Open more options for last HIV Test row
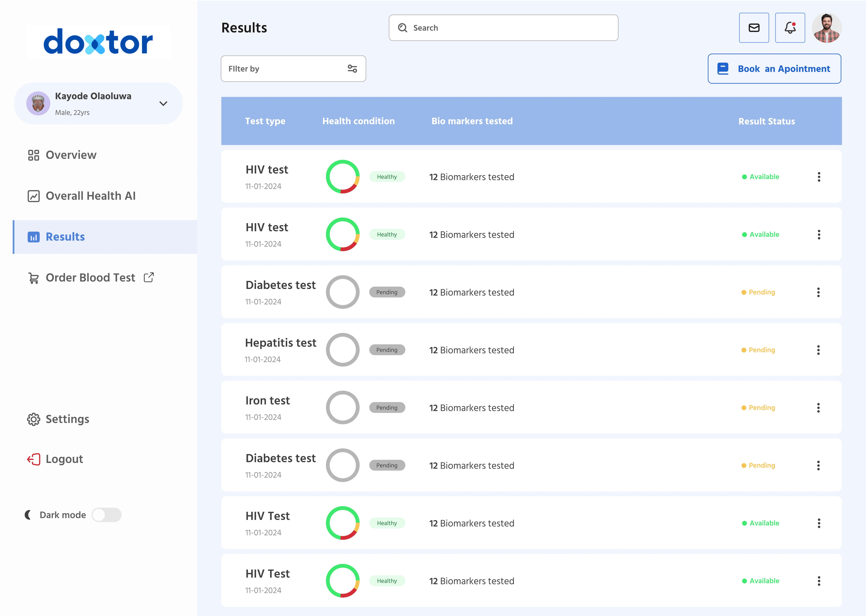Image resolution: width=866 pixels, height=616 pixels. pyautogui.click(x=819, y=581)
